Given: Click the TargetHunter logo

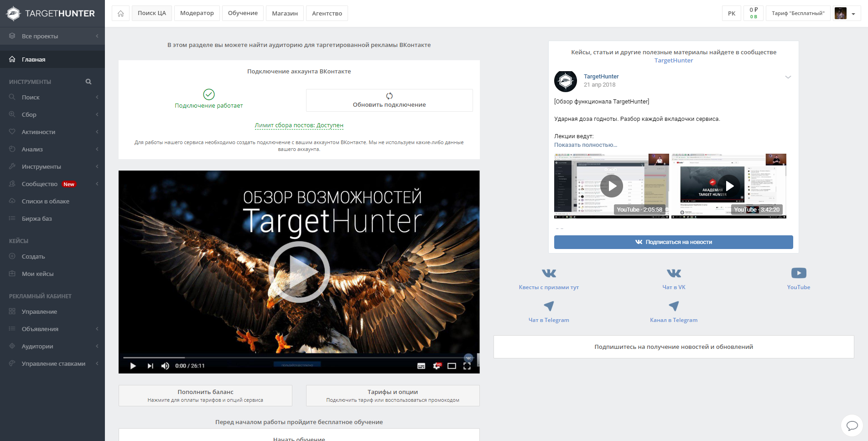Looking at the screenshot, I should [51, 13].
